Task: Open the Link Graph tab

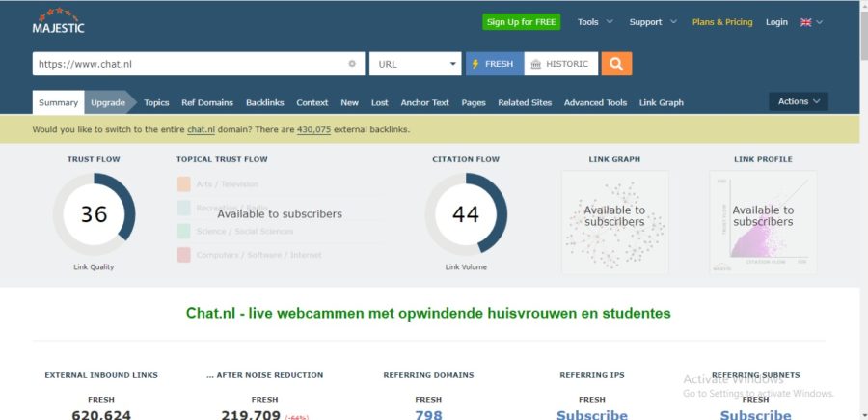Action: [x=661, y=102]
